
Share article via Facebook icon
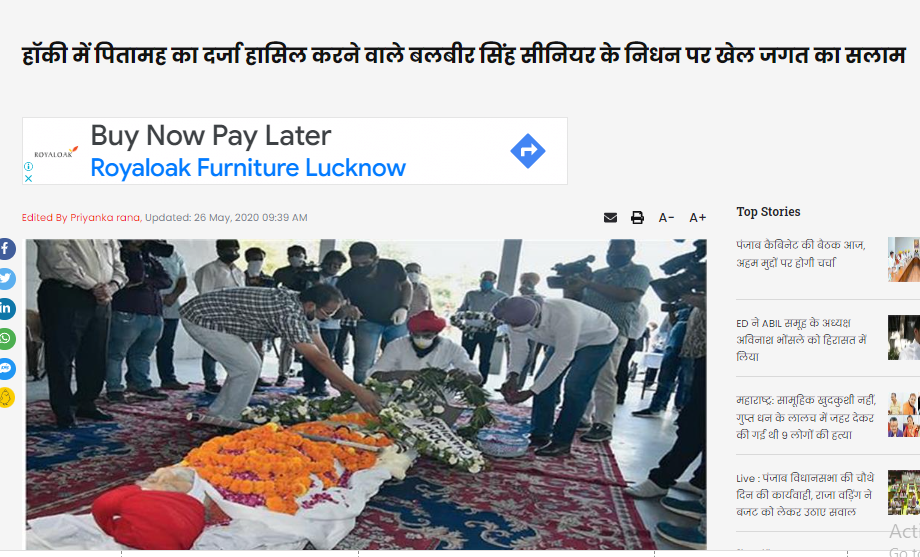tap(6, 249)
